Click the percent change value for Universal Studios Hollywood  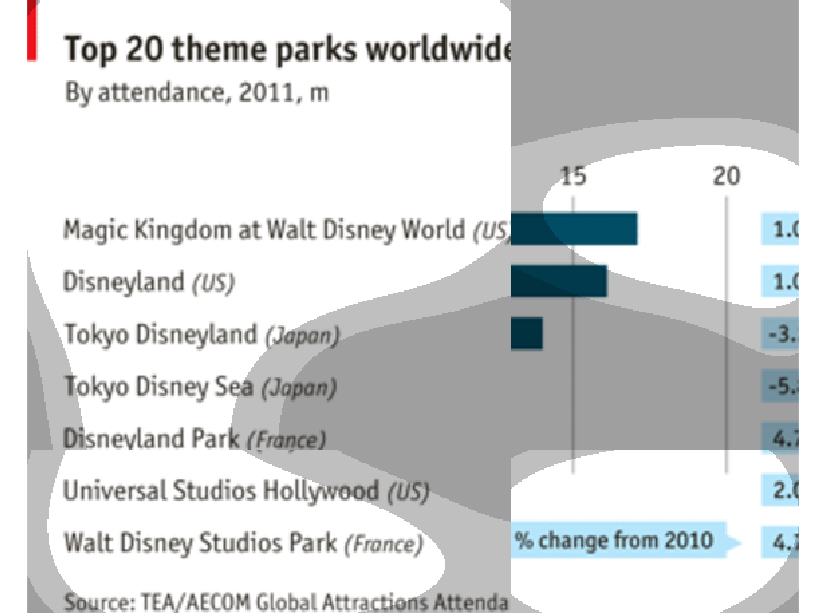click(x=780, y=490)
